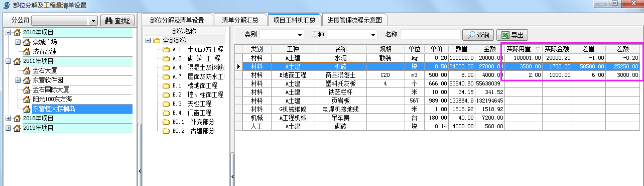Expand the 东营软件园 node

[18, 80]
